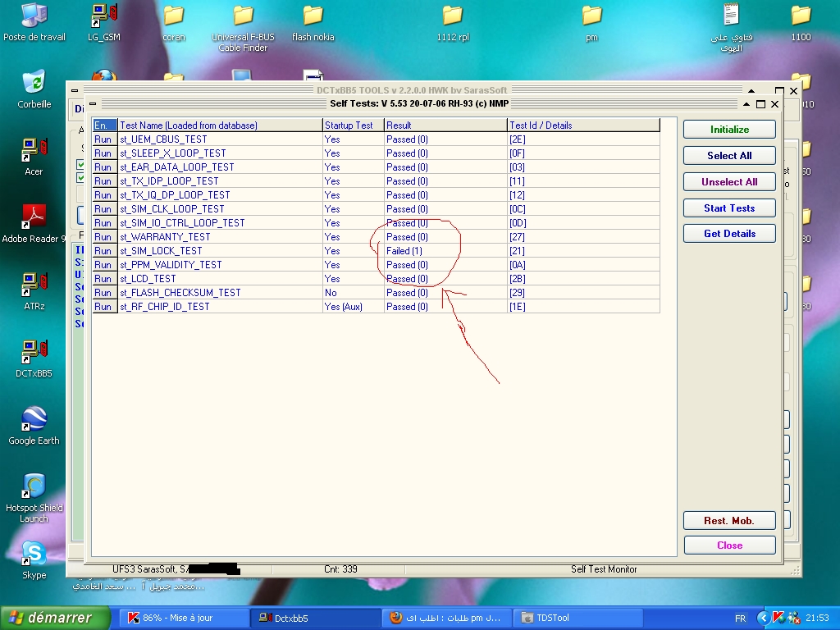Open the démarrer start menu

[55, 618]
